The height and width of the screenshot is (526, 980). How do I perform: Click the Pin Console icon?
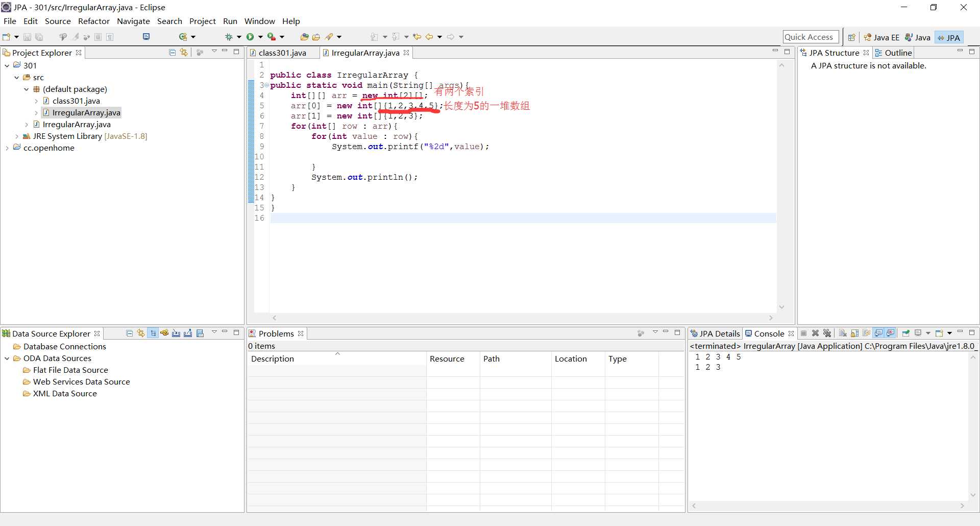905,333
